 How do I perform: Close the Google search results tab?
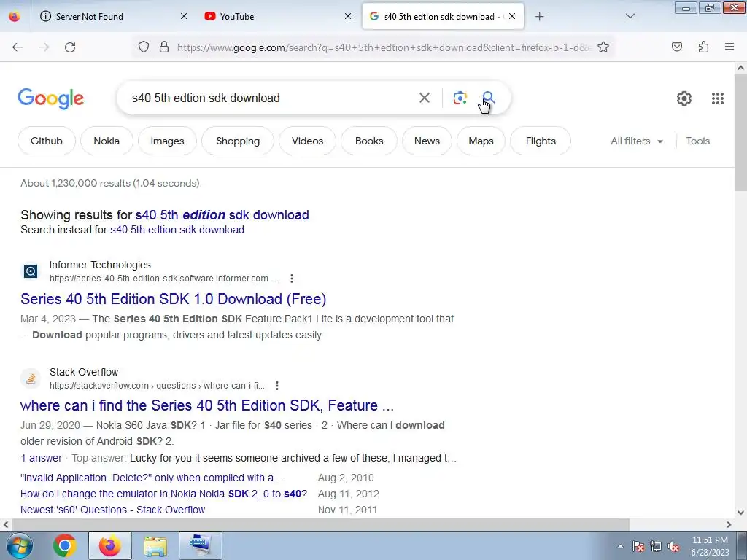coord(512,16)
